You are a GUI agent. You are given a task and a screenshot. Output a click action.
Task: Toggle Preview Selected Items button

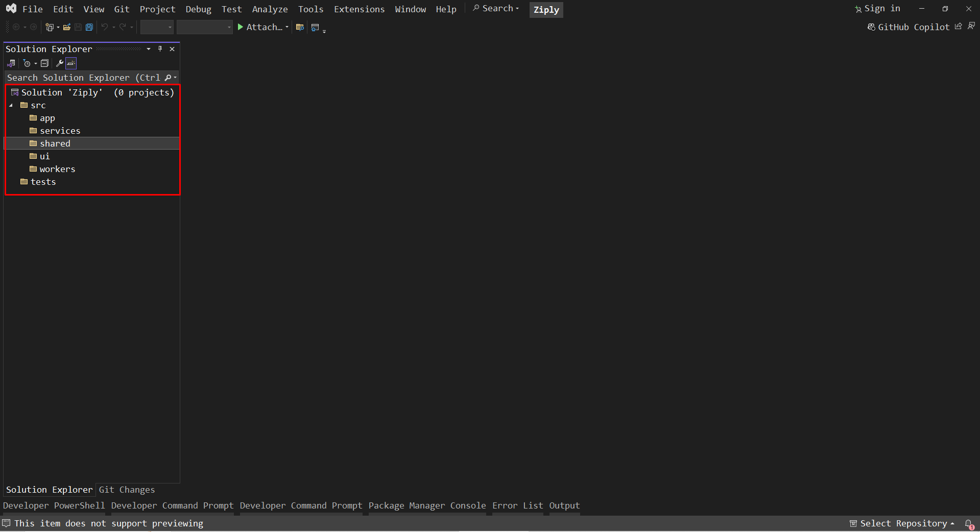(71, 63)
